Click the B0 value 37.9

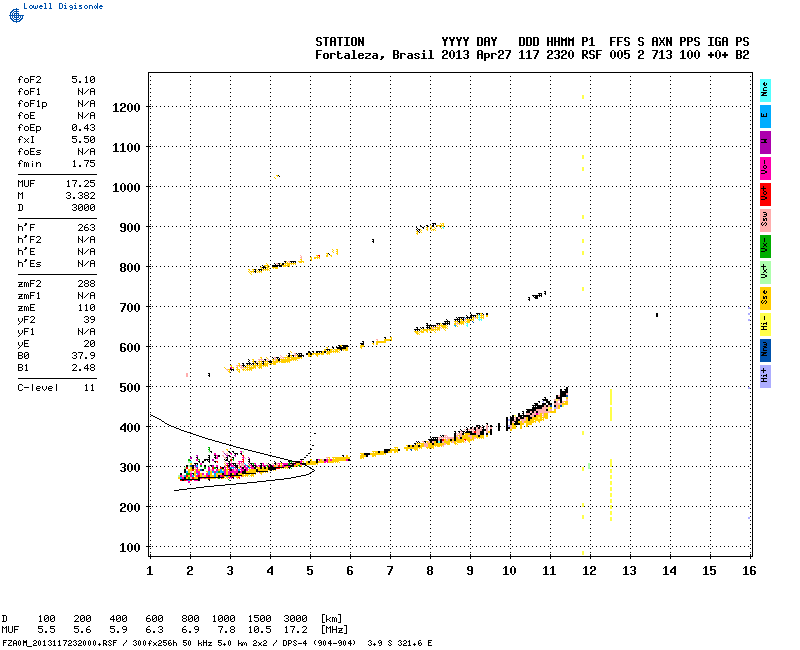83,356
